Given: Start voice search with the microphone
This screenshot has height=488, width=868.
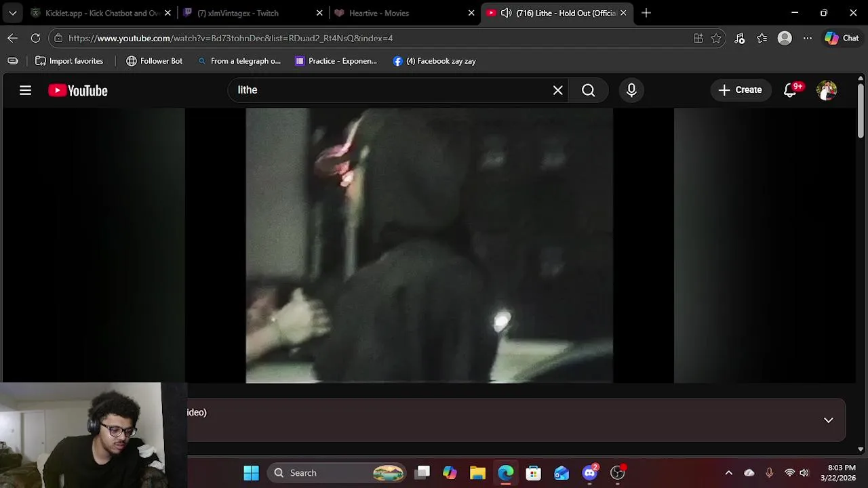Looking at the screenshot, I should [x=631, y=90].
